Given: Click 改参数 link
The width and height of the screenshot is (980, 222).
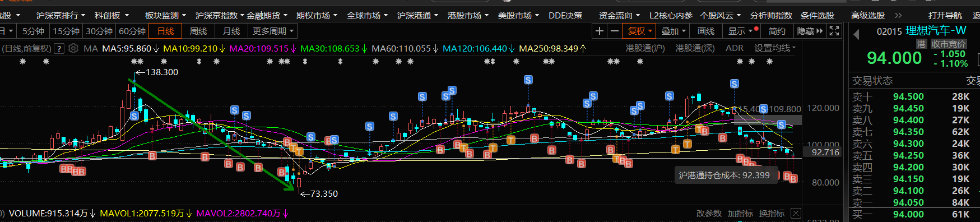Looking at the screenshot, I should [x=709, y=213].
